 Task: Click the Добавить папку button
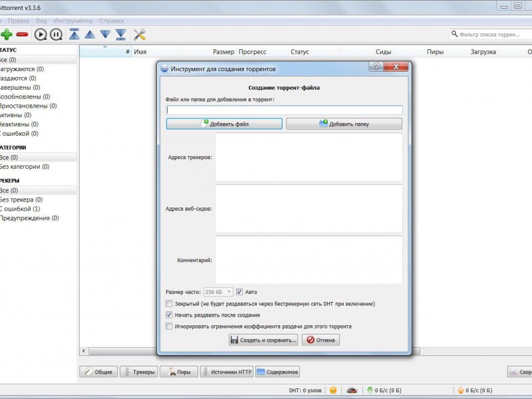(344, 124)
